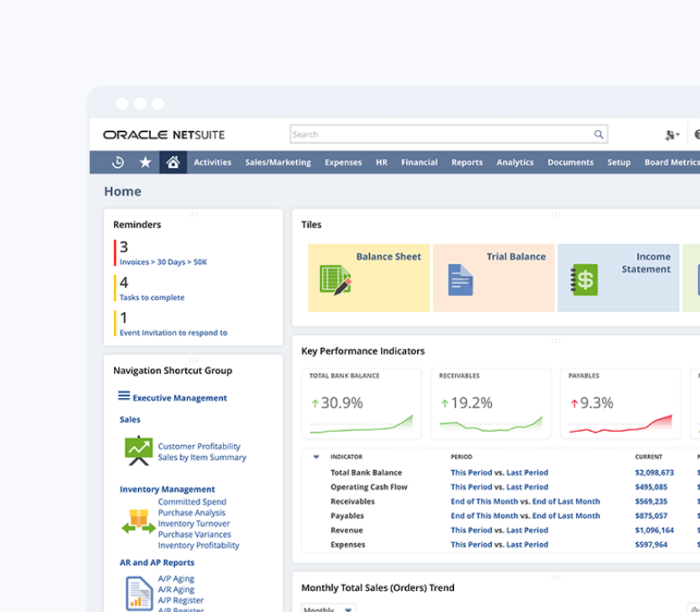The width and height of the screenshot is (700, 612).
Task: Open A/P Aging report link
Action: pos(176,579)
